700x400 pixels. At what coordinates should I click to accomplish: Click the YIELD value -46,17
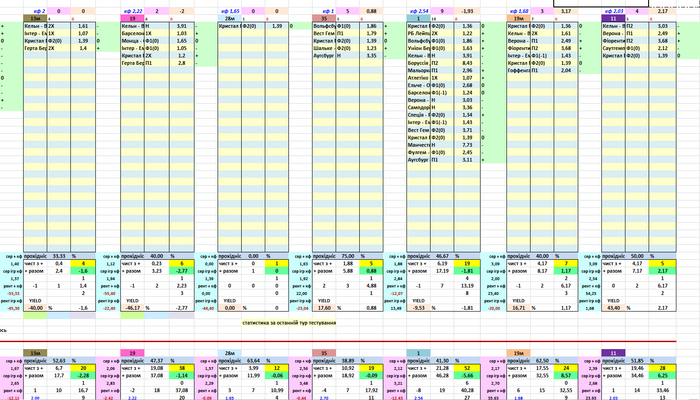(133, 308)
